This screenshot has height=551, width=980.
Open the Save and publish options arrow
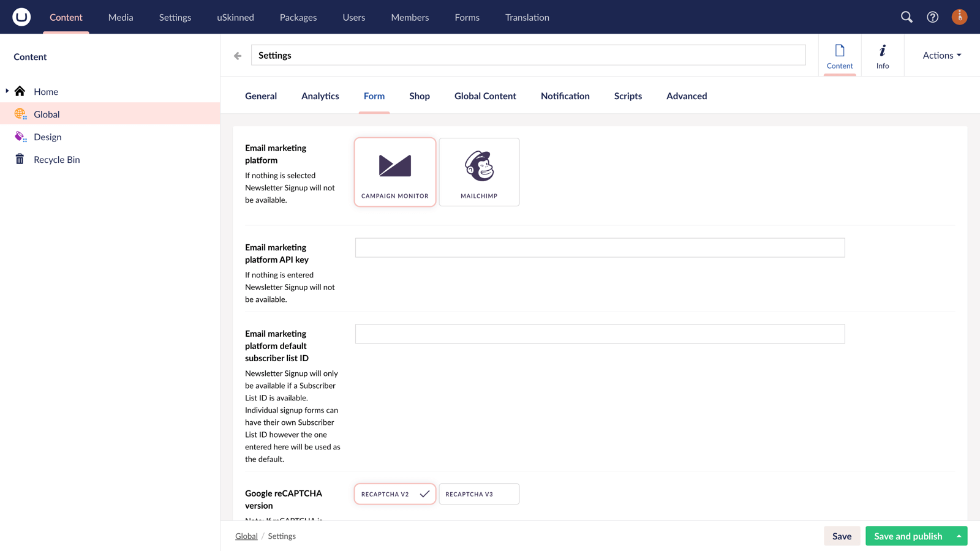[x=959, y=536]
